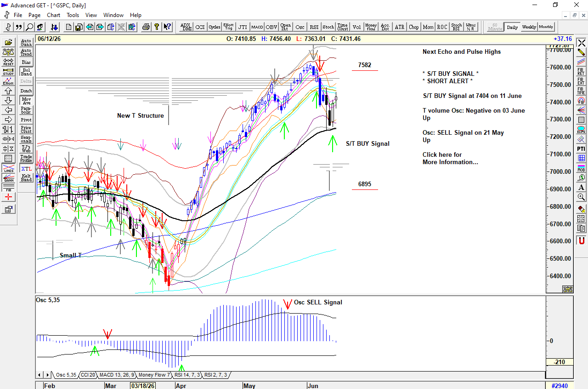Image resolution: width=588 pixels, height=389 pixels.
Task: Add the MACD indicator from toolbar
Action: (257, 27)
